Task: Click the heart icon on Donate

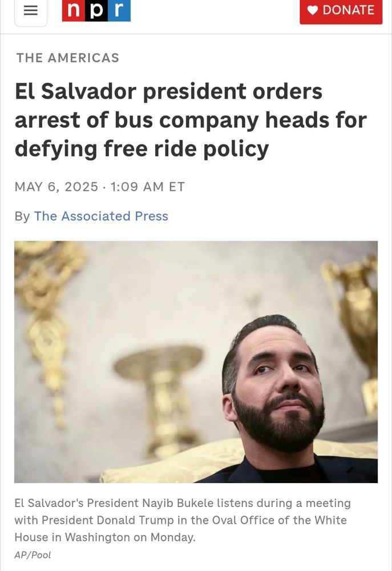Action: tap(313, 10)
